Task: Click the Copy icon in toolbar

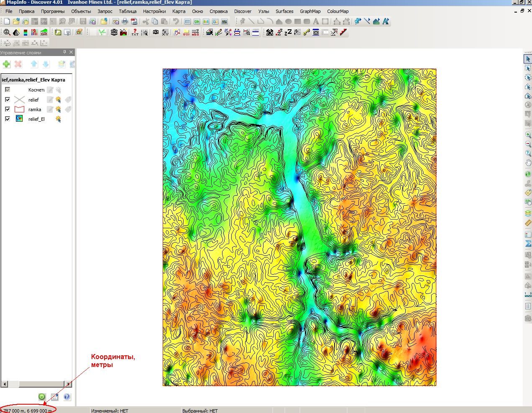Action: (x=155, y=21)
